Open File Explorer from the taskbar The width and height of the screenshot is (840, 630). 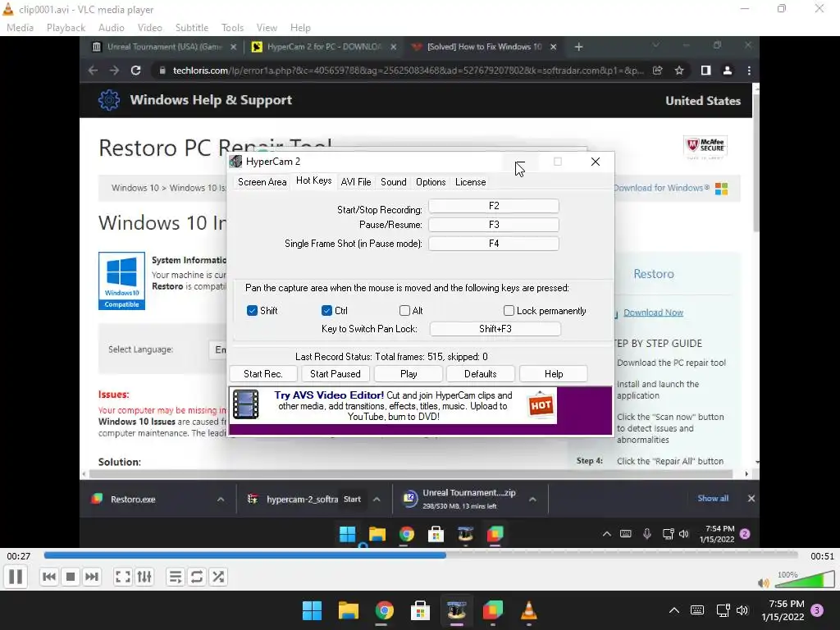(348, 610)
